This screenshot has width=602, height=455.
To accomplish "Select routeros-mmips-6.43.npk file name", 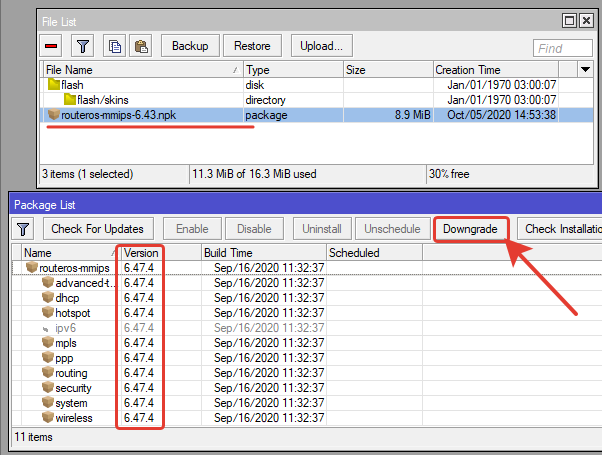I will tap(119, 115).
